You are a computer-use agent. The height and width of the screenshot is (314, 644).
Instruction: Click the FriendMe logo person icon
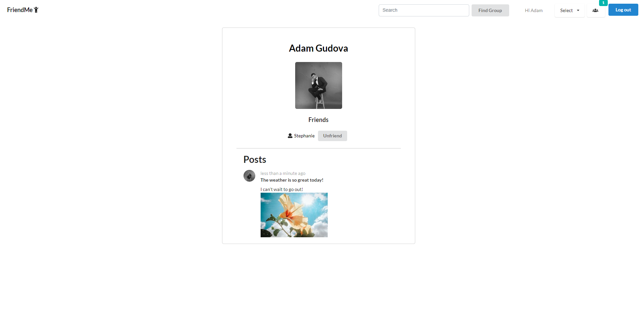(x=37, y=10)
